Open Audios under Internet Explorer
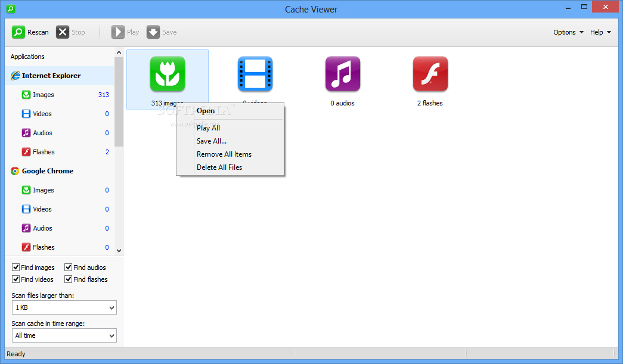This screenshot has width=623, height=364. pos(60,133)
